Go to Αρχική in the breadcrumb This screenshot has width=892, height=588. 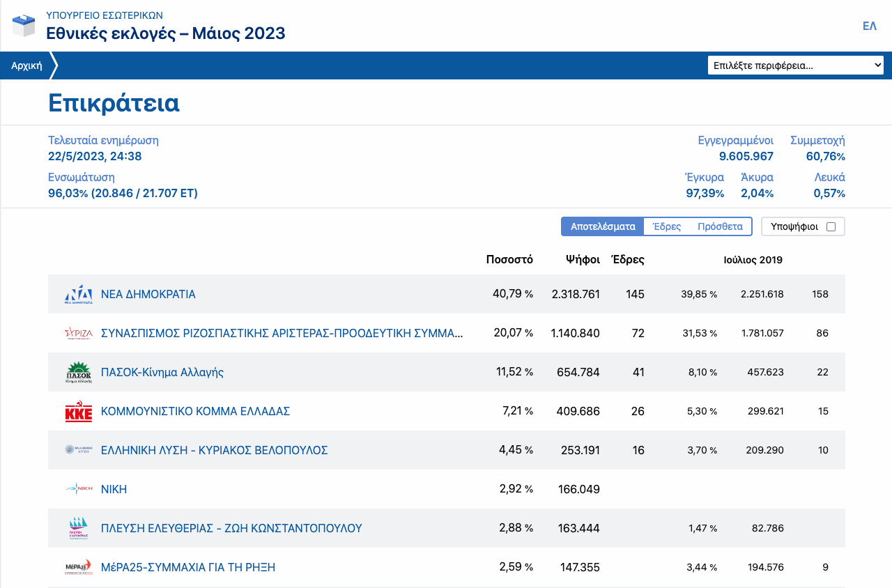(x=26, y=65)
